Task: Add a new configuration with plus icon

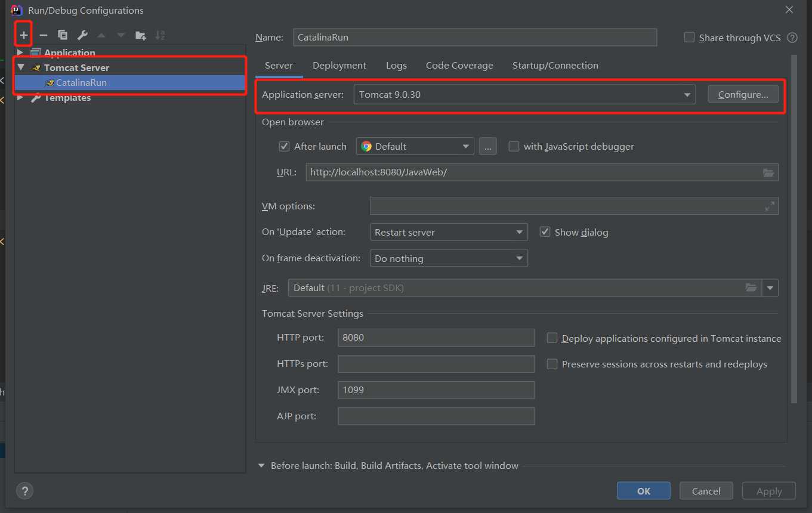Action: [x=24, y=35]
